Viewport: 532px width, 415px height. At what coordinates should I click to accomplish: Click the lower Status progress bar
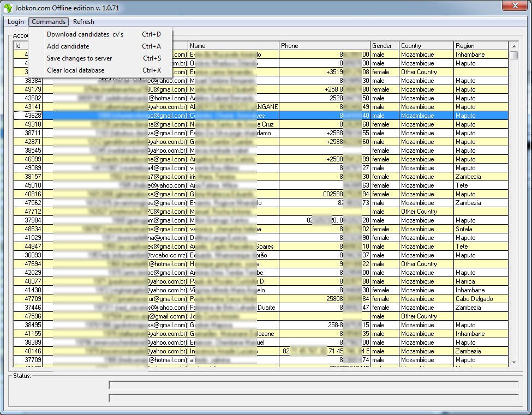point(314,398)
